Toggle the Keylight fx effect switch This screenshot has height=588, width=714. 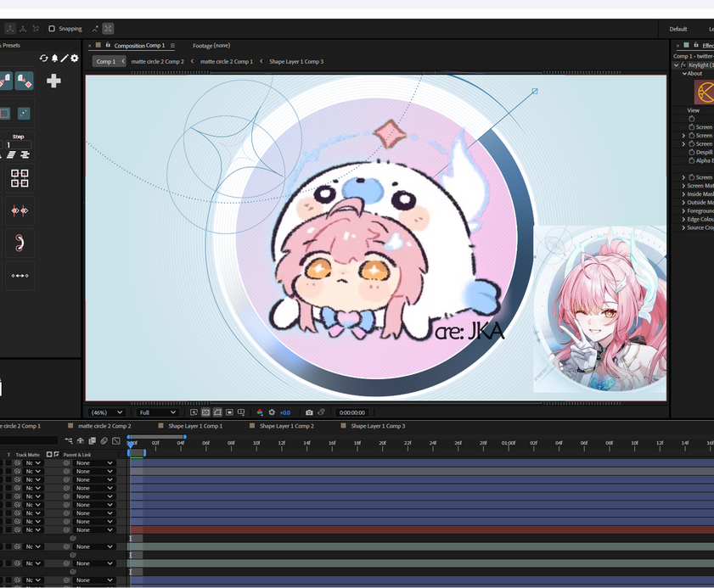(x=683, y=65)
